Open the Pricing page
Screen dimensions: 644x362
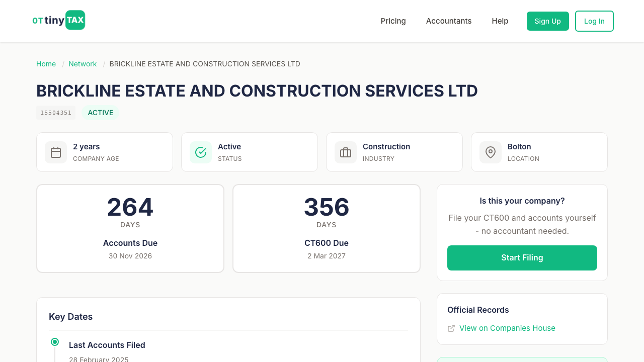[393, 21]
